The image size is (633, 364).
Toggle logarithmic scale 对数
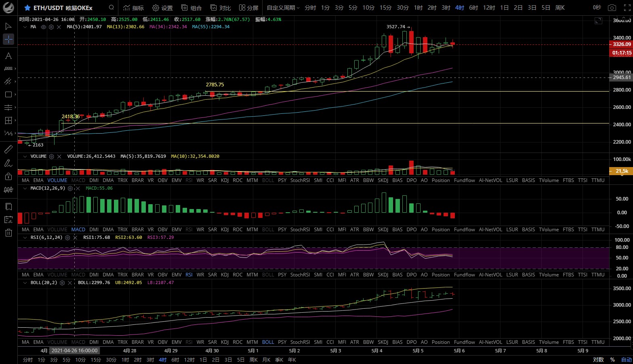pyautogui.click(x=598, y=360)
